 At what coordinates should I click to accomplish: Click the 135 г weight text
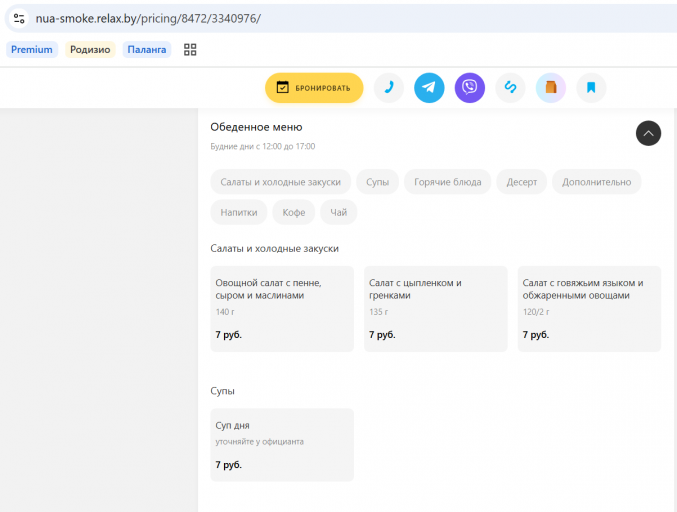(378, 312)
